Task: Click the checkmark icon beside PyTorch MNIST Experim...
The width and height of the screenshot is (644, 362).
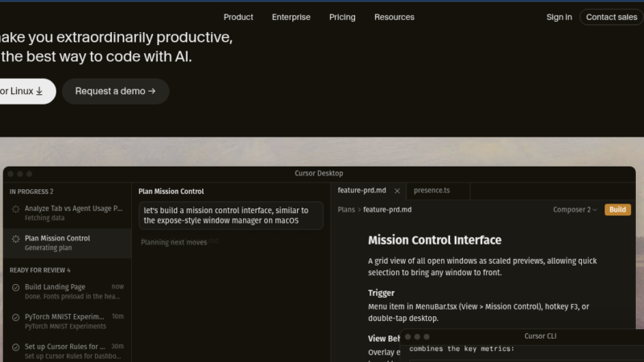Action: (x=15, y=317)
